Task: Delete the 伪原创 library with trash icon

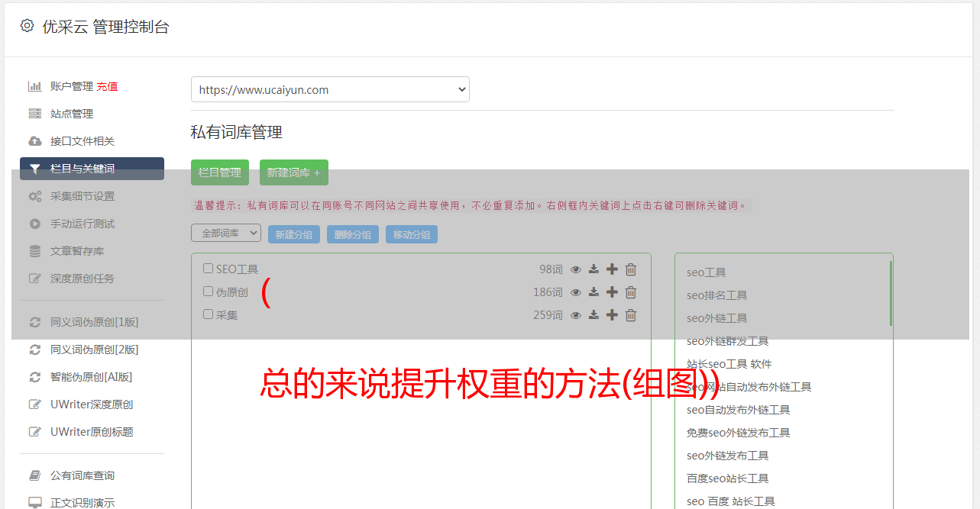Action: tap(631, 292)
